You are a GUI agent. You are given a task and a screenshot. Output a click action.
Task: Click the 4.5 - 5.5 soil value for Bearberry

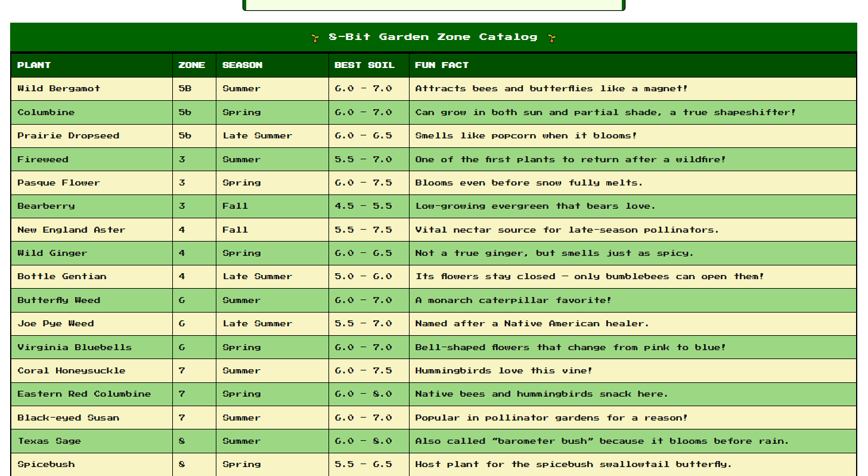[363, 206]
